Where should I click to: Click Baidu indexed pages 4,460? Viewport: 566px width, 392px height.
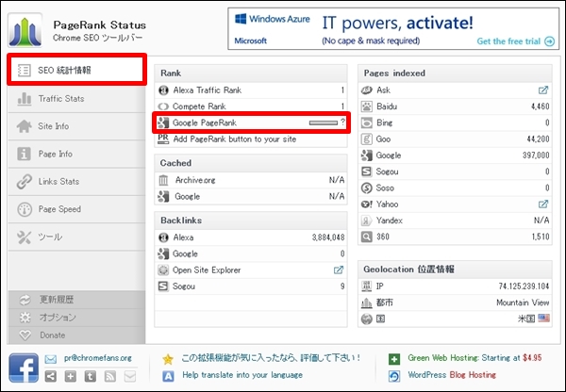(x=540, y=106)
